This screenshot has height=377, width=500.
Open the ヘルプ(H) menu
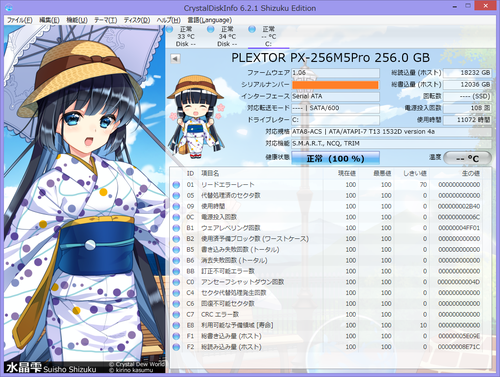pyautogui.click(x=169, y=20)
